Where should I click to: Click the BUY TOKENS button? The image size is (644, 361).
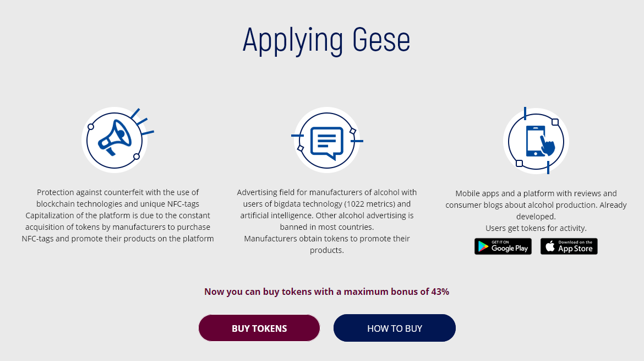tap(259, 328)
